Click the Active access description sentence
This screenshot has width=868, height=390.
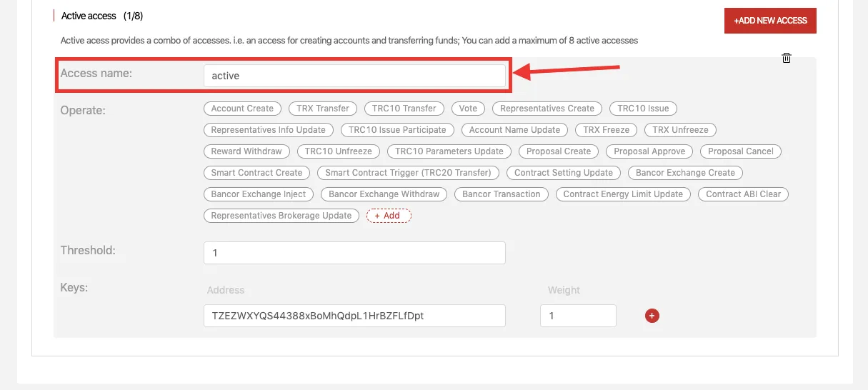click(x=349, y=41)
